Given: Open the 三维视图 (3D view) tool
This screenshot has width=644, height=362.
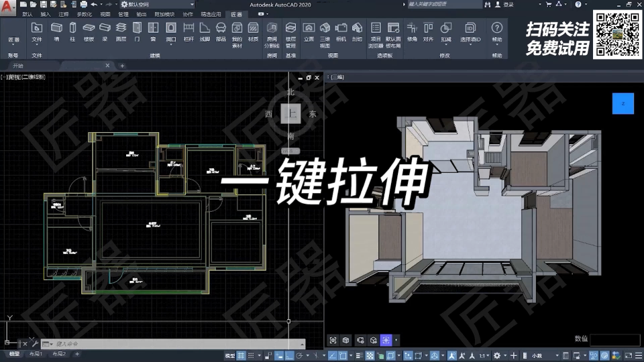Looking at the screenshot, I should coord(325,35).
